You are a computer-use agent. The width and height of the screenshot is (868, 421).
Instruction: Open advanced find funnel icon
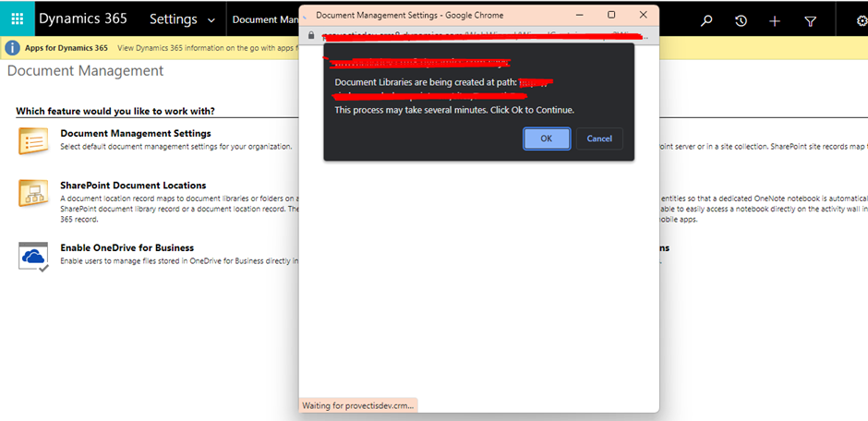click(x=810, y=21)
